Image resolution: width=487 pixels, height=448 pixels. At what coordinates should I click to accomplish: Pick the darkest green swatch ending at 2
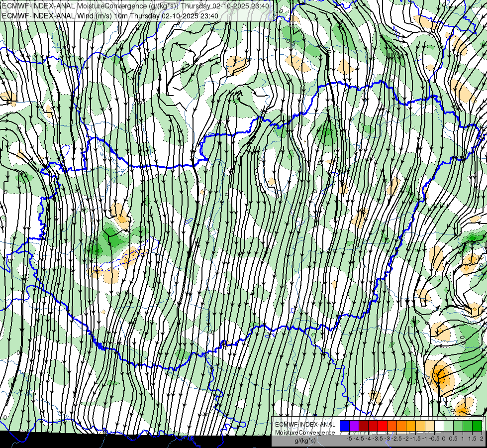tap(477, 426)
